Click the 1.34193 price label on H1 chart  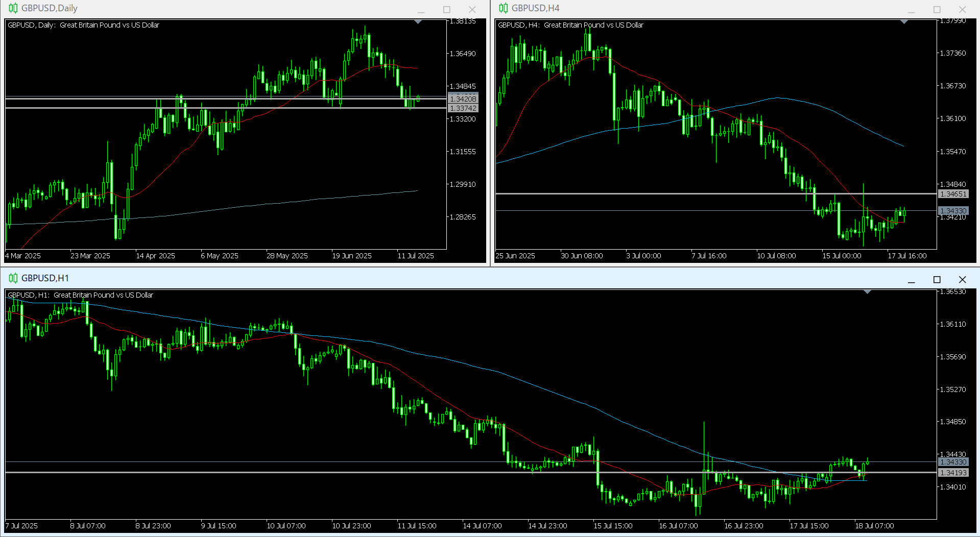[953, 473]
